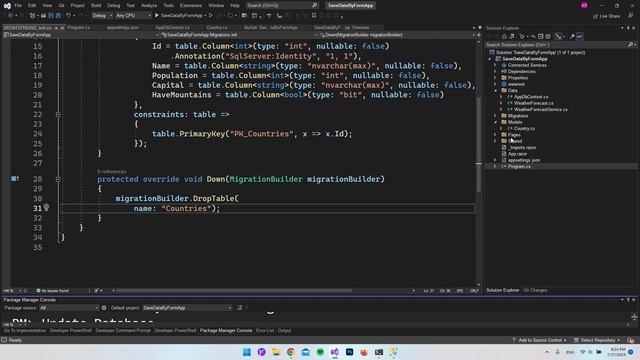Click the Solution Explorer Home icon
Screen dimensions: 640x360
(504, 36)
